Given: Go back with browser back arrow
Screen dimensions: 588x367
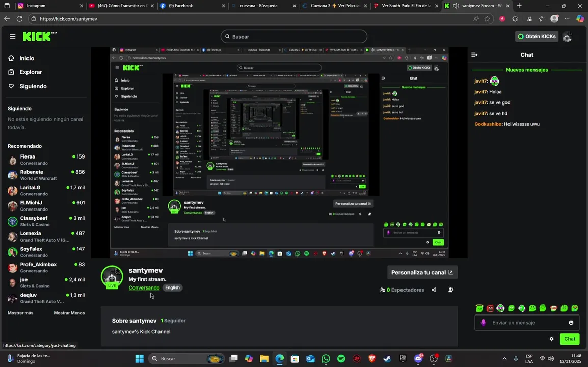Looking at the screenshot, I should (x=7, y=19).
